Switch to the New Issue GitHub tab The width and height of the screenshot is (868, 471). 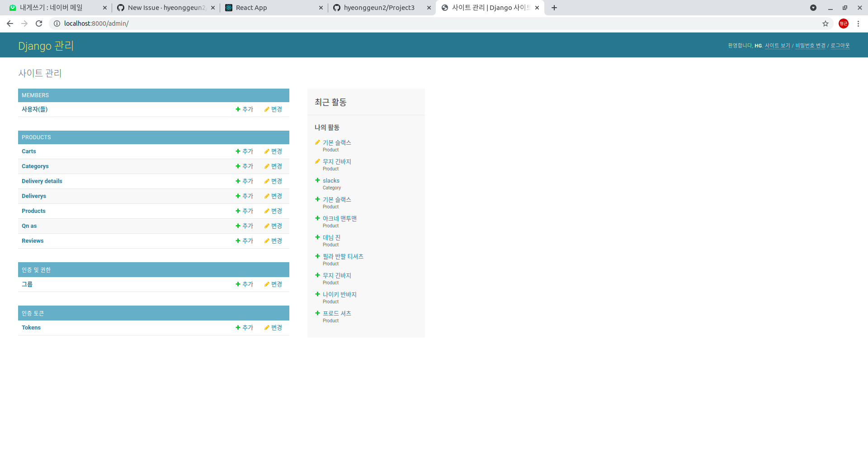pyautogui.click(x=166, y=8)
